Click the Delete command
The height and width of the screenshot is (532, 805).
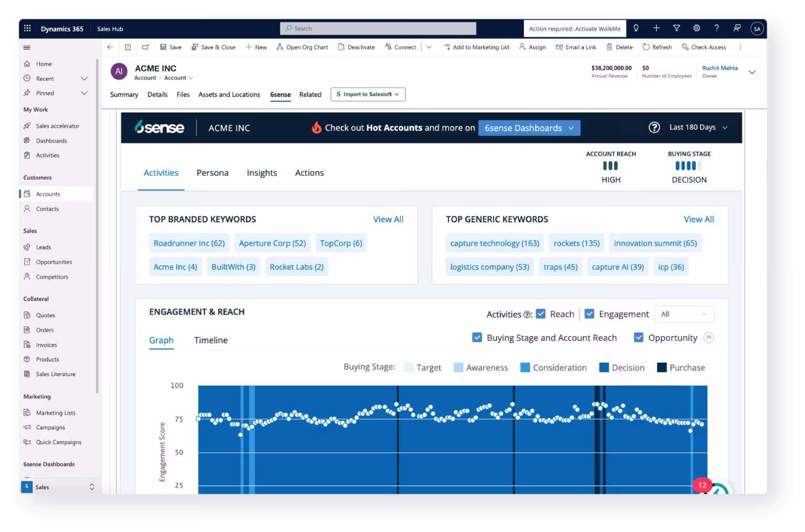[619, 47]
